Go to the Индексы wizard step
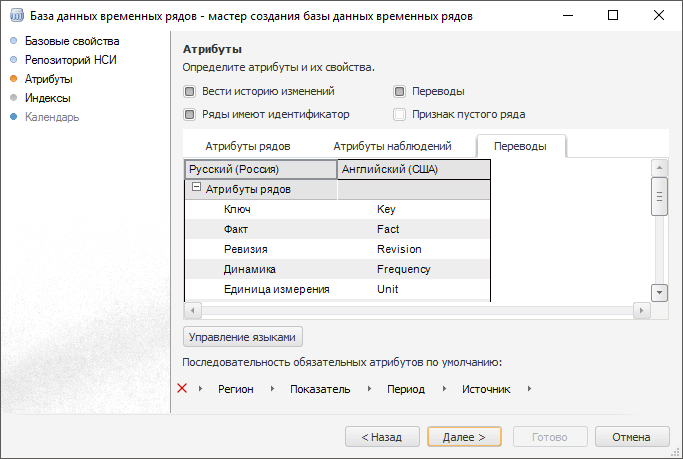Screen dimensions: 683x459 pyautogui.click(x=47, y=98)
